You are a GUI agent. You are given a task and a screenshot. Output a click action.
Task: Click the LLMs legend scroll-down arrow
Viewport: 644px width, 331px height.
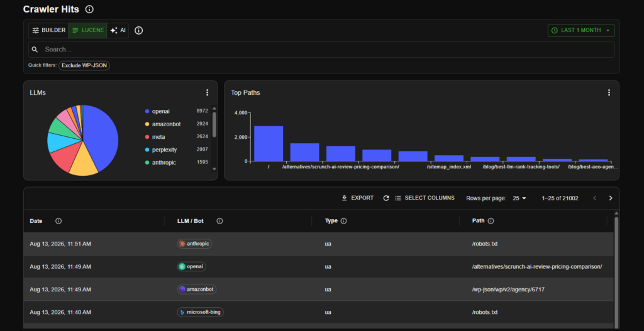214,168
